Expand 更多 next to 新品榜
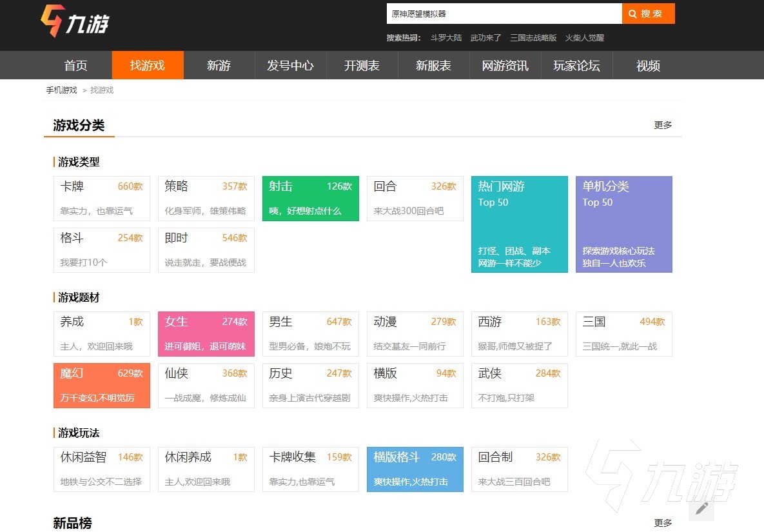Viewport: 764px width, 532px height. pos(663,523)
